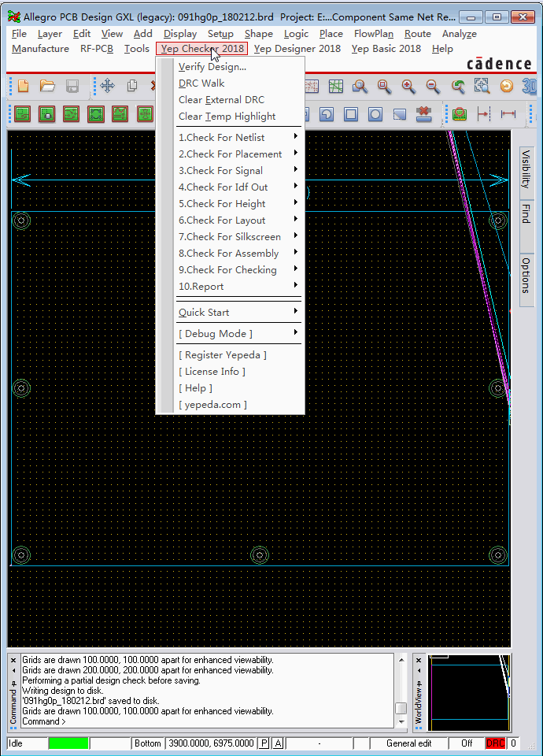Expand 4.Check For Idf Out submenu
543x756 pixels.
click(238, 187)
